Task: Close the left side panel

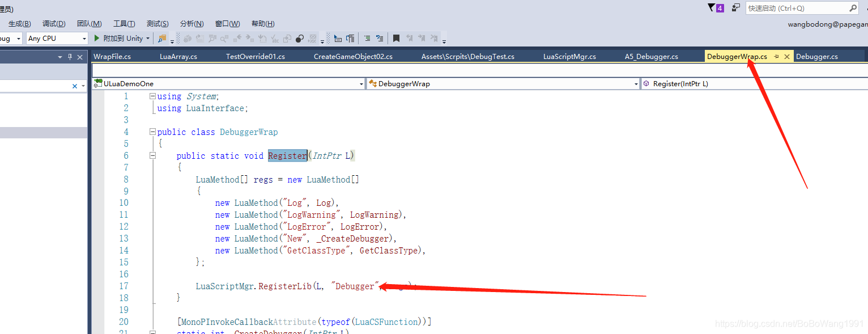Action: click(80, 57)
